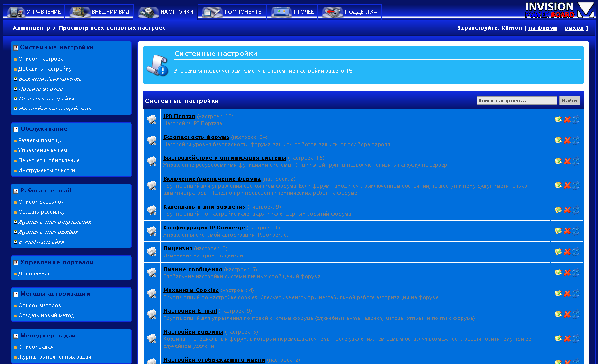Click the blue arrows icon for Лицензия row
The width and height of the screenshot is (598, 364).
tap(576, 252)
